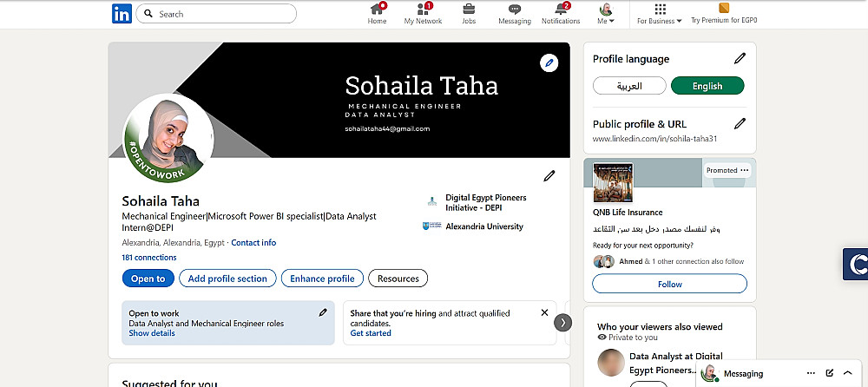Click QNB Life Insurance title
868x387 pixels.
coord(628,212)
